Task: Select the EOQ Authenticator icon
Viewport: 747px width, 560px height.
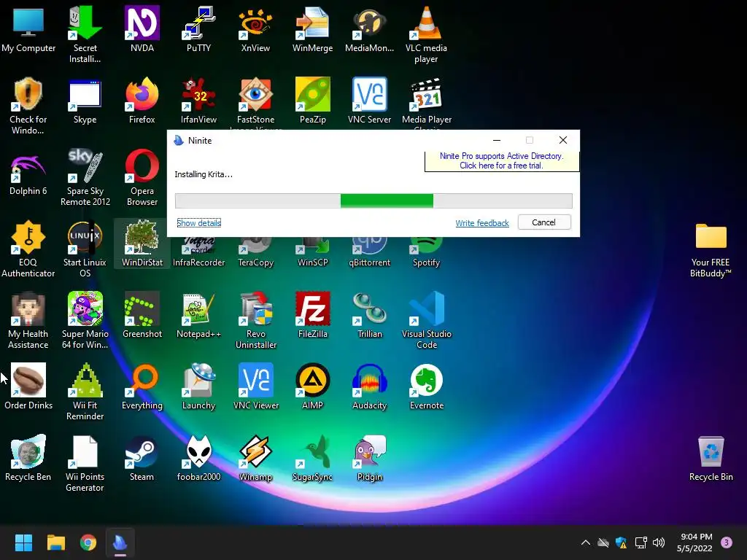Action: click(28, 249)
